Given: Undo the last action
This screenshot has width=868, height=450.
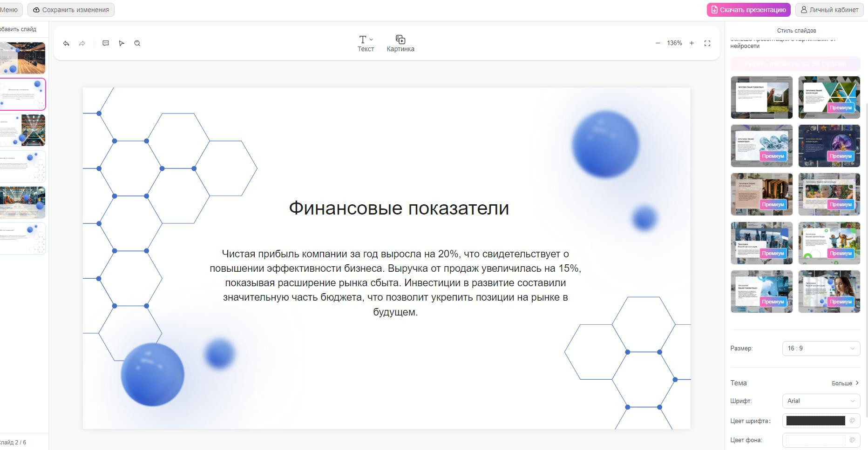Looking at the screenshot, I should tap(66, 43).
